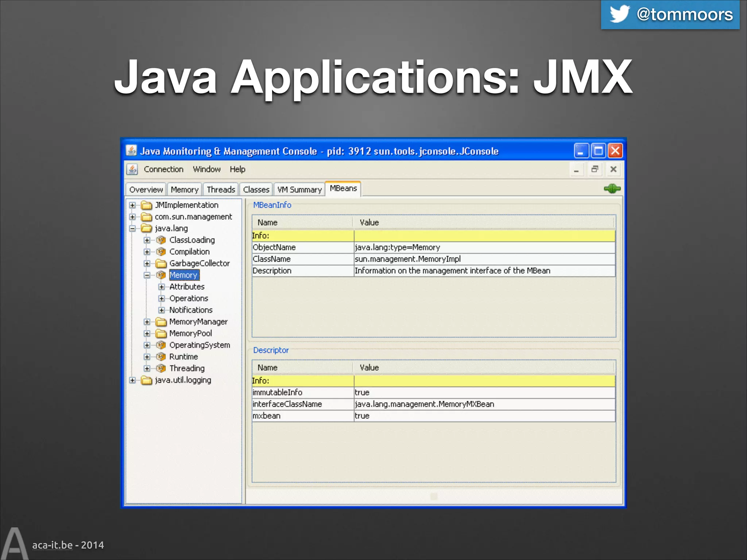Collapse the java.lang node
The image size is (747, 560).
[x=132, y=229]
